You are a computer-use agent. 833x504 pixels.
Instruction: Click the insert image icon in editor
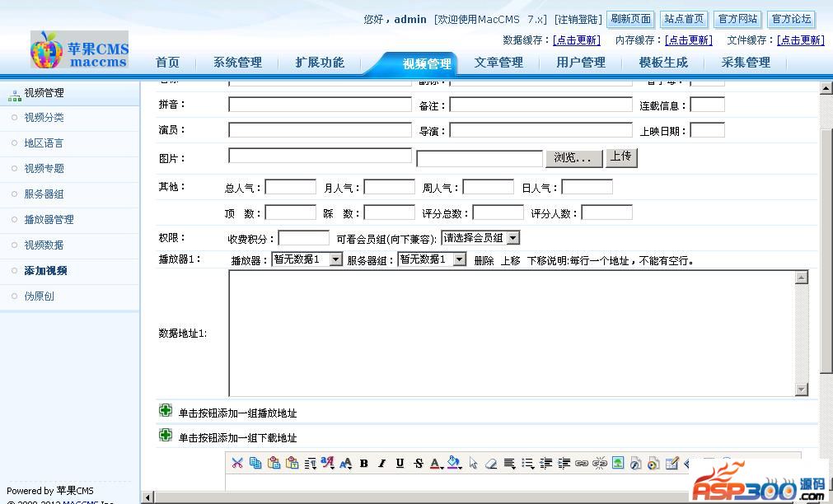coord(618,463)
